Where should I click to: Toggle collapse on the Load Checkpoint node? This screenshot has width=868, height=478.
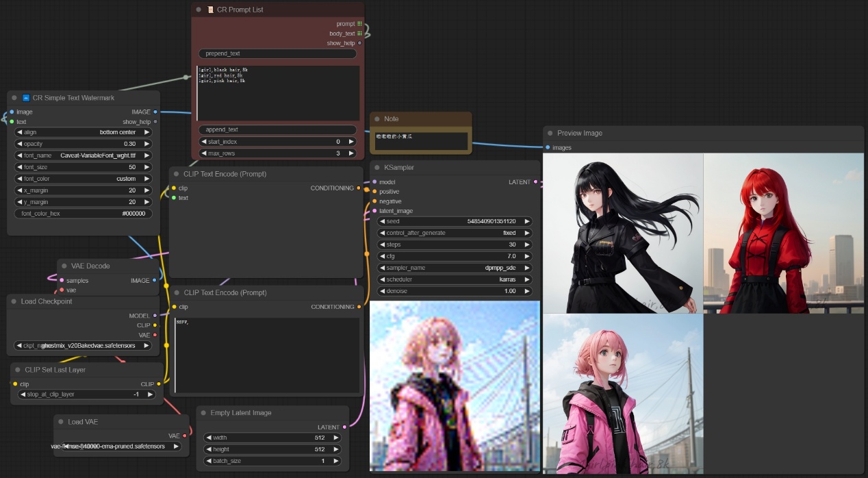pyautogui.click(x=14, y=301)
